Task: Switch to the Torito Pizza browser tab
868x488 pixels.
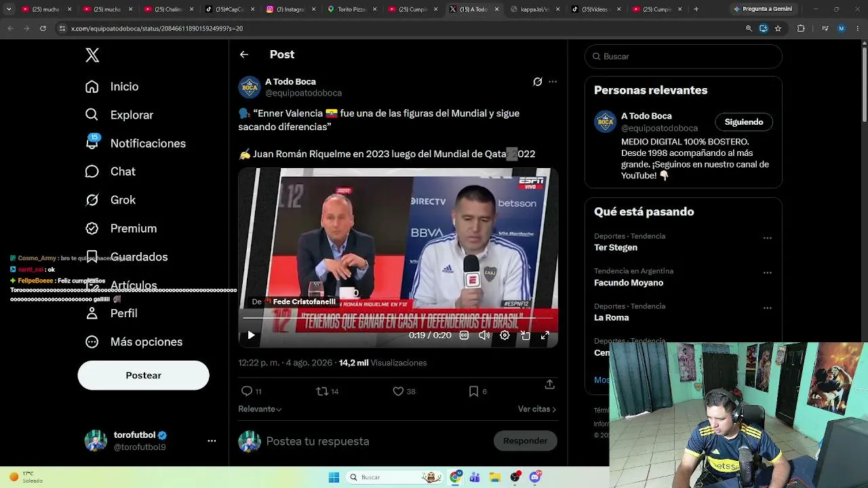Action: [x=351, y=9]
